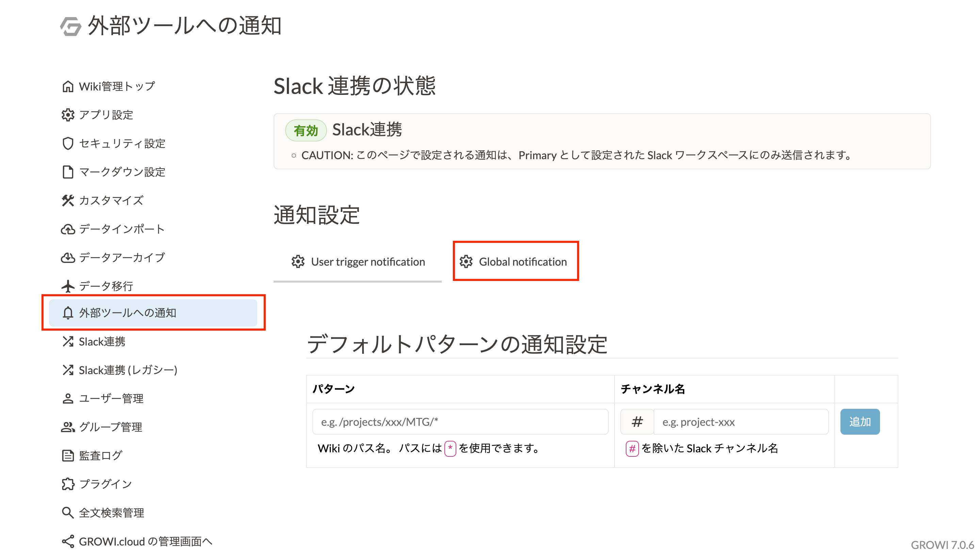Click gear icon on User trigger notification tab
This screenshot has width=980, height=553.
298,262
